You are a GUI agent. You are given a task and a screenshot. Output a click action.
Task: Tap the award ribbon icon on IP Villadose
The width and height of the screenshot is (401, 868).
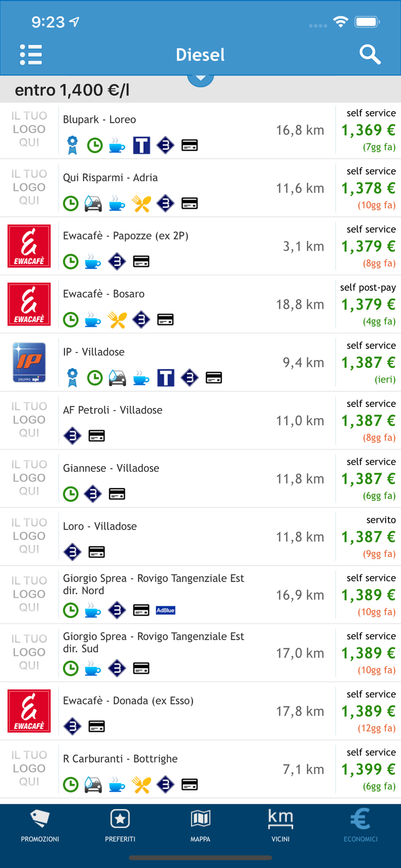click(72, 378)
